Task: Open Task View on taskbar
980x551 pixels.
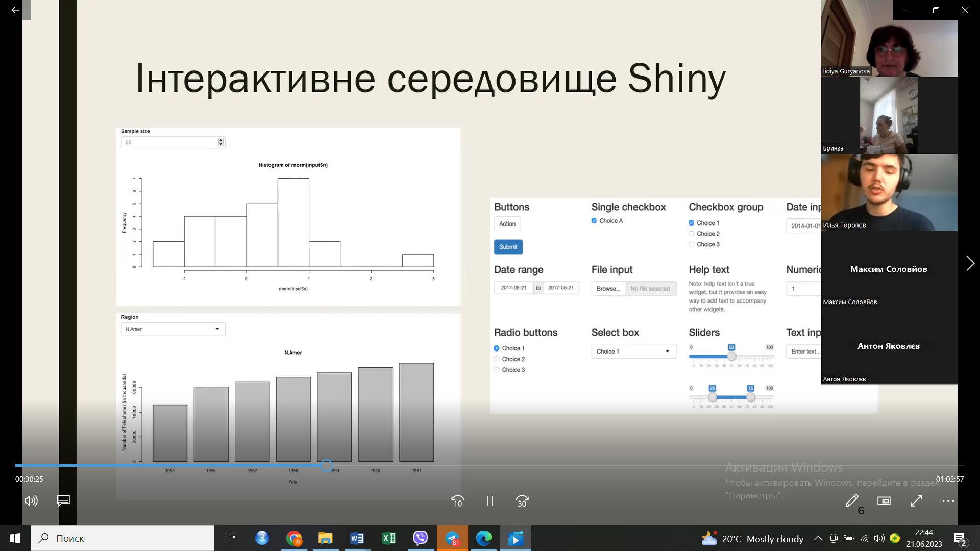Action: (x=230, y=538)
